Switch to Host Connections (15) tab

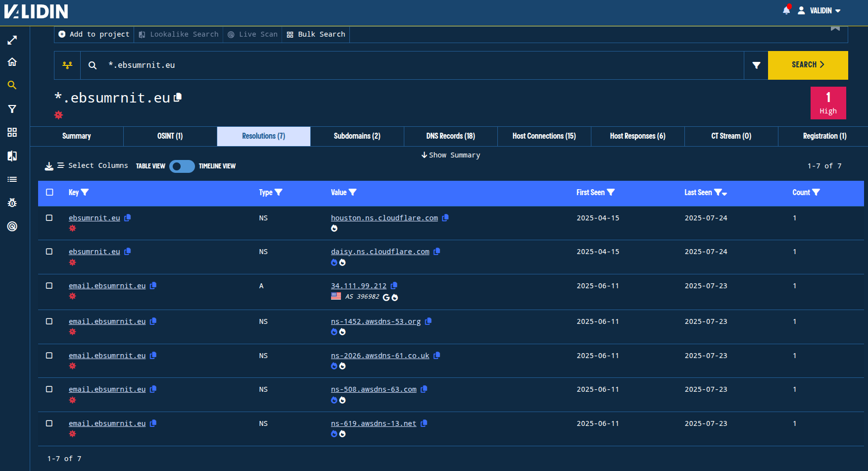[x=544, y=136]
